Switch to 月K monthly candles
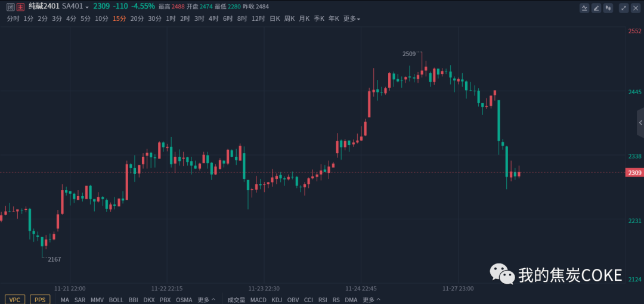 coord(304,18)
